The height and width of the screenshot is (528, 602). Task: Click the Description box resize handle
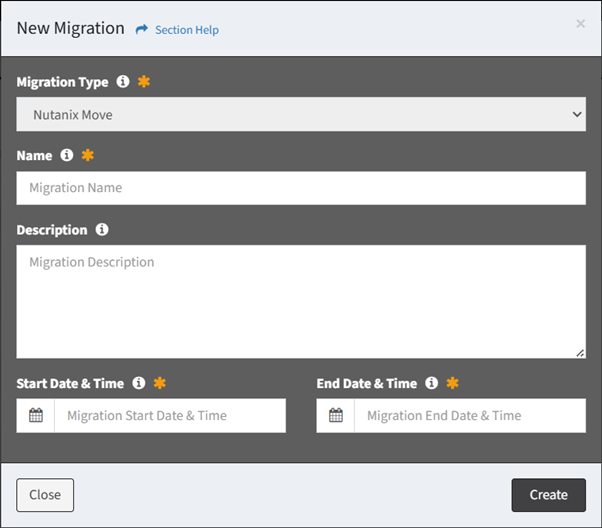pos(580,353)
